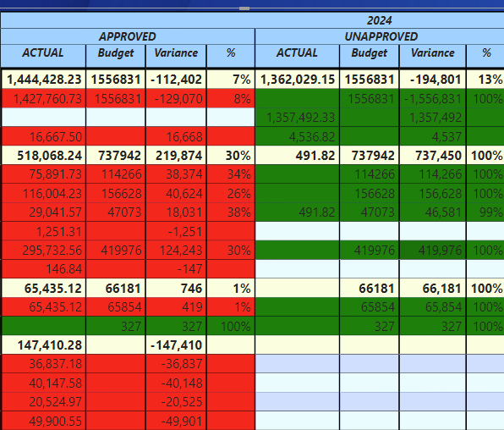Select variance cell 1,357,492
504x430 pixels.
coord(433,118)
